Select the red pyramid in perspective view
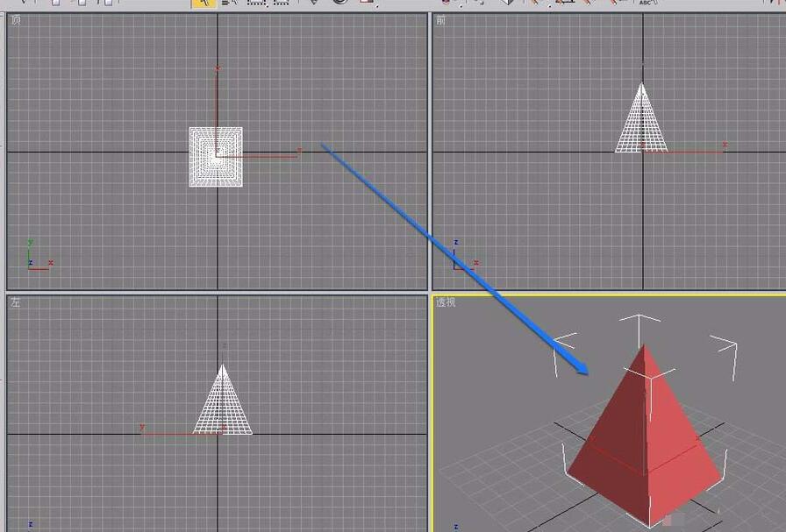The image size is (786, 532). [646, 435]
